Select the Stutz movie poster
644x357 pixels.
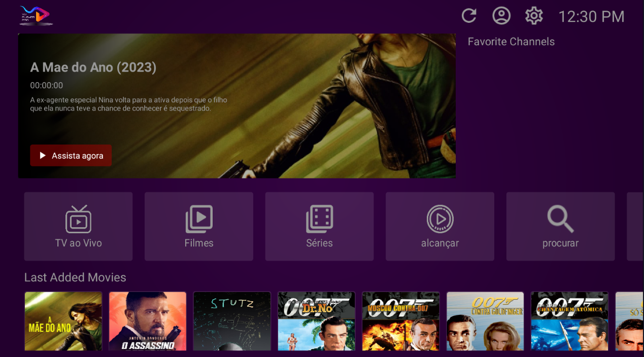point(232,321)
